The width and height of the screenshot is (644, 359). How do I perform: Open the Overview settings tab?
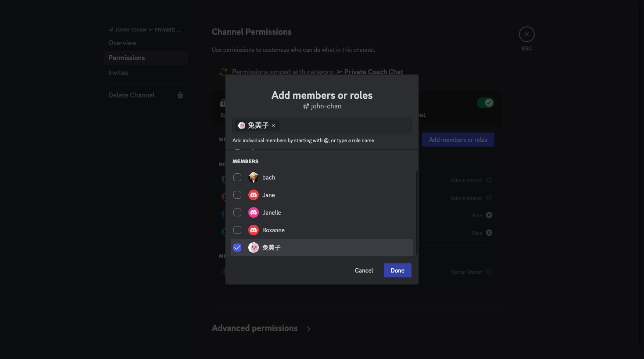pos(146,43)
